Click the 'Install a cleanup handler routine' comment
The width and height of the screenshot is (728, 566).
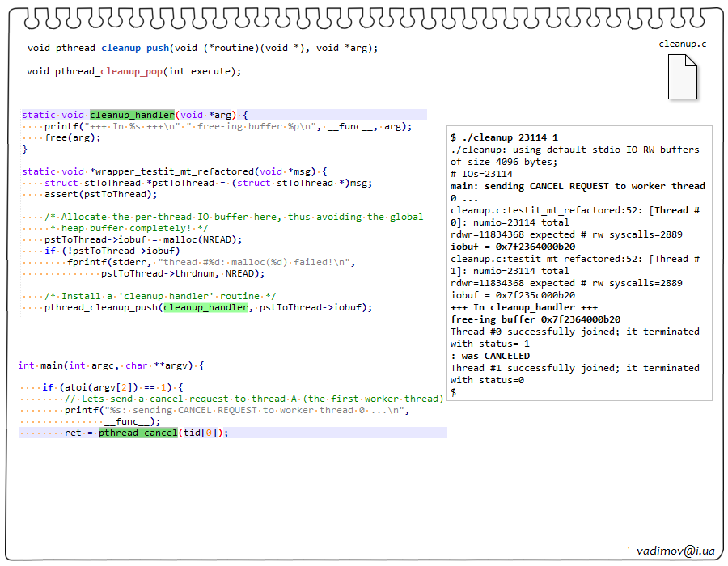point(160,296)
